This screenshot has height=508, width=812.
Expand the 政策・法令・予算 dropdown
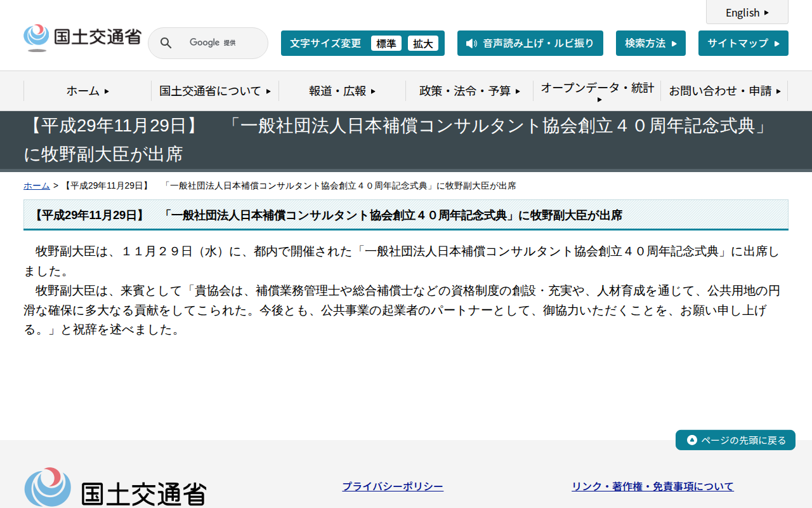[469, 91]
